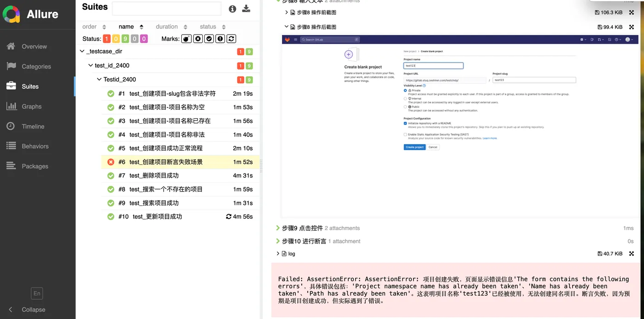The width and height of the screenshot is (644, 319).
Task: Click the Allure logo icon
Action: (11, 14)
